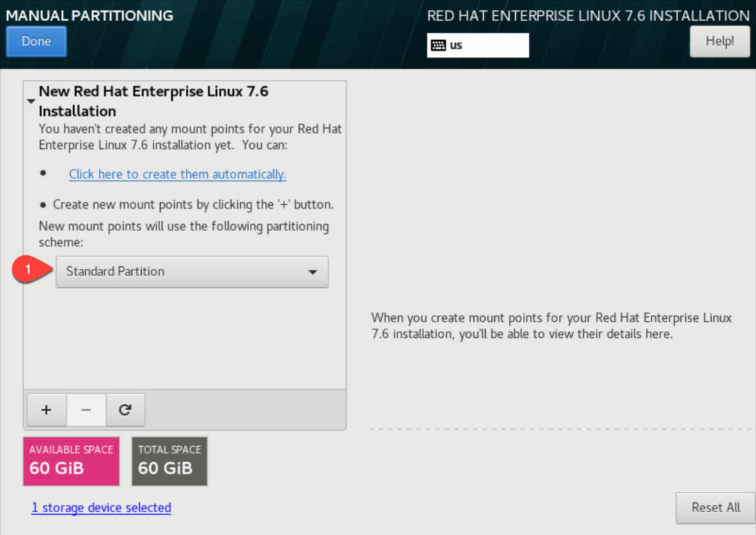Click the minus icon to remove mount point
This screenshot has width=756, height=535.
coord(86,410)
